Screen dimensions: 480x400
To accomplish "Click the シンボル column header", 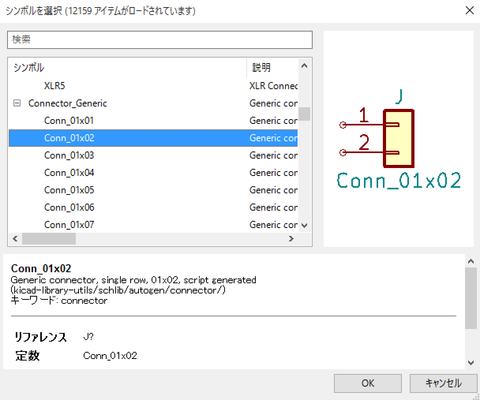I will click(128, 68).
